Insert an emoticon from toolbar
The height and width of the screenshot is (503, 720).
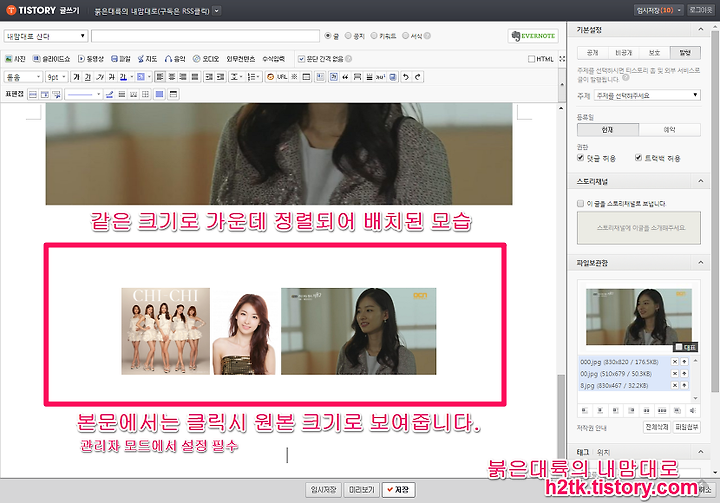click(x=270, y=77)
